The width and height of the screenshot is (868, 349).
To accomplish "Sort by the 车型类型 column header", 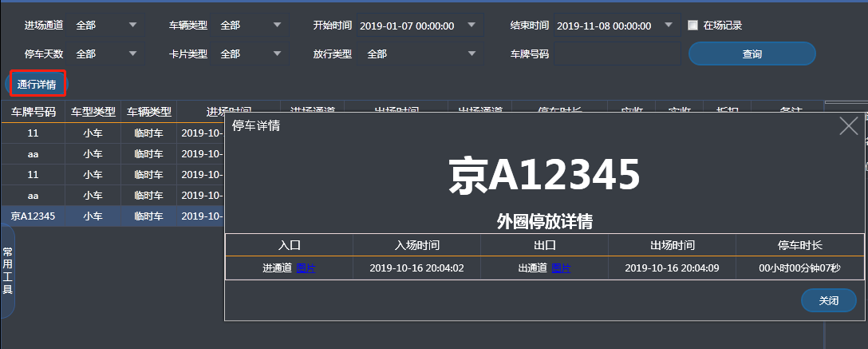I will [x=93, y=112].
